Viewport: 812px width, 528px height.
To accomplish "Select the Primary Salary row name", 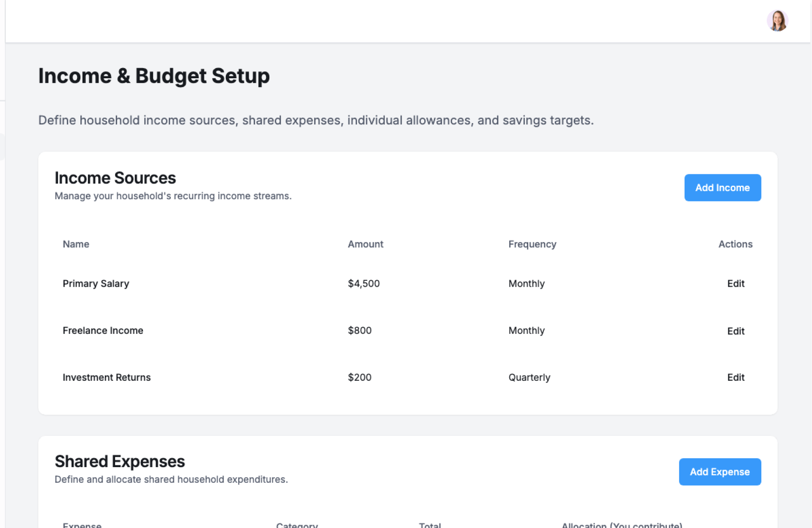I will pyautogui.click(x=96, y=283).
